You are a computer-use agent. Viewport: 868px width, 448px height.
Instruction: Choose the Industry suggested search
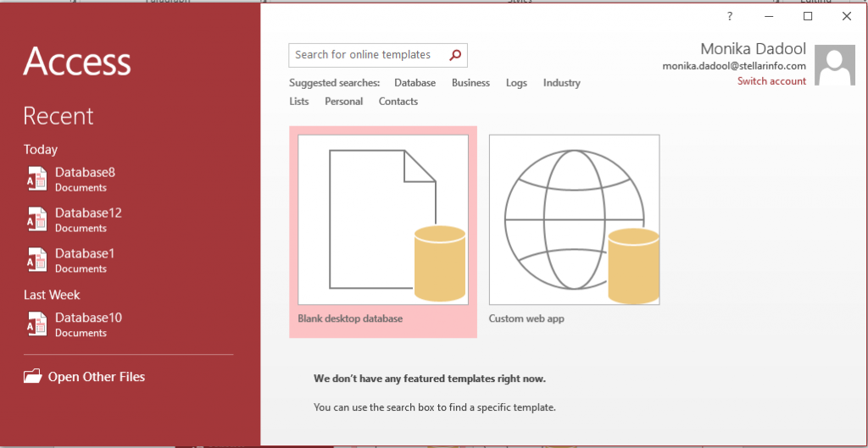coord(561,83)
